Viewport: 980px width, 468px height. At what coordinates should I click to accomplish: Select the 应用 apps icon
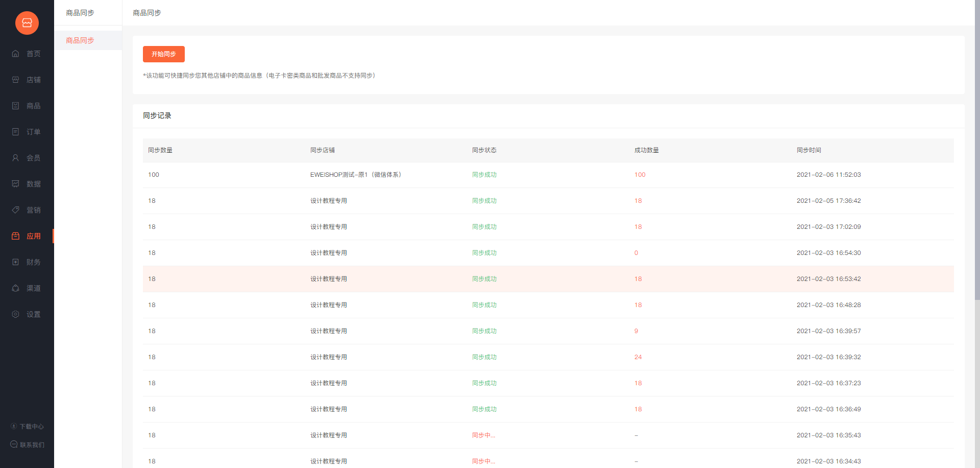pyautogui.click(x=15, y=236)
